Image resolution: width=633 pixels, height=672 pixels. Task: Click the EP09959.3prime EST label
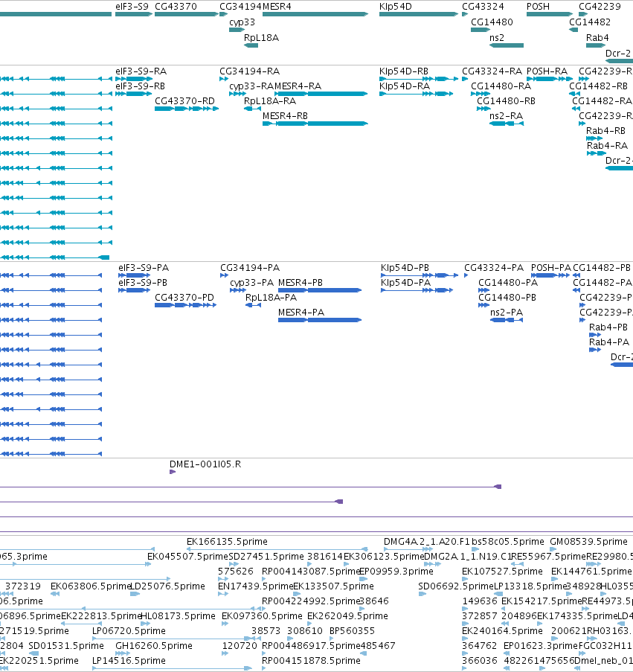pyautogui.click(x=396, y=572)
